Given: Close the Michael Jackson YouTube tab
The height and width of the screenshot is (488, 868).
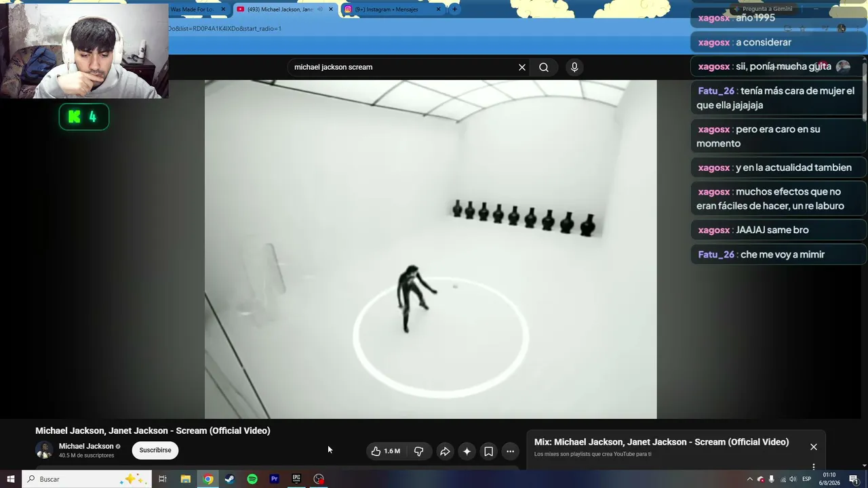Looking at the screenshot, I should click(331, 9).
